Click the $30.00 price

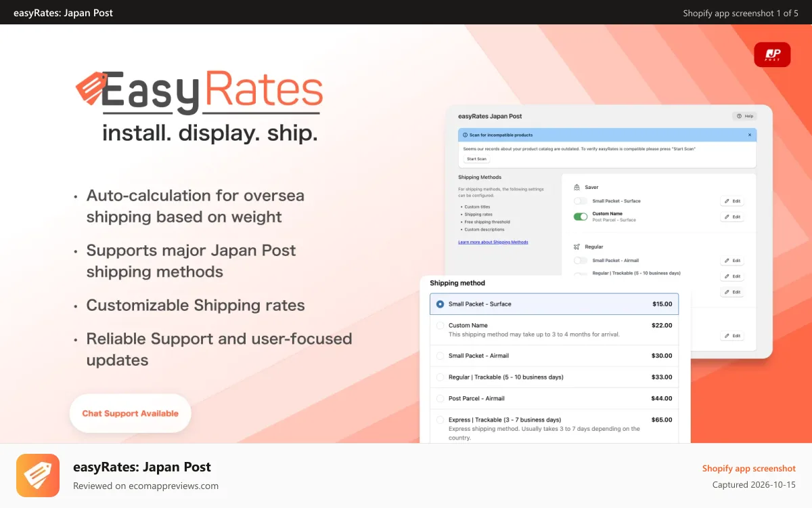[x=662, y=356]
